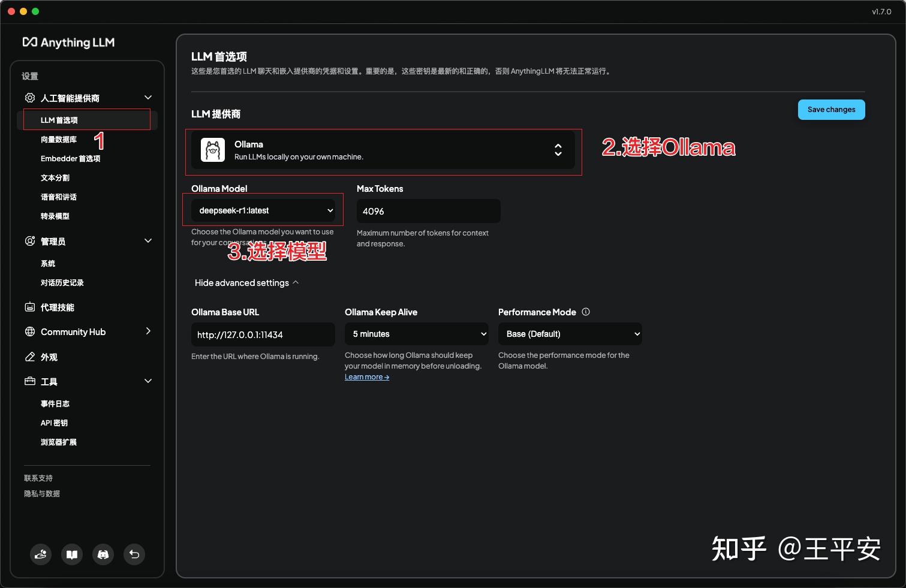Click the Save changes button
This screenshot has height=588, width=906.
pos(831,110)
